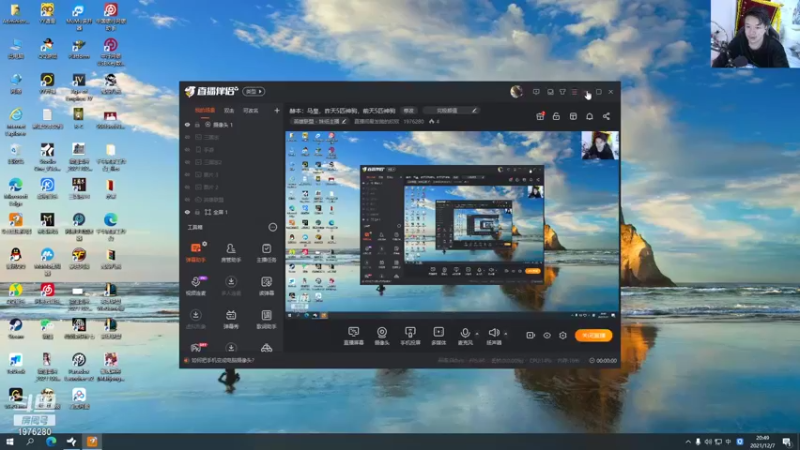Open the category selector with pencil icon
This screenshot has width=800, height=450.
pyautogui.click(x=452, y=110)
